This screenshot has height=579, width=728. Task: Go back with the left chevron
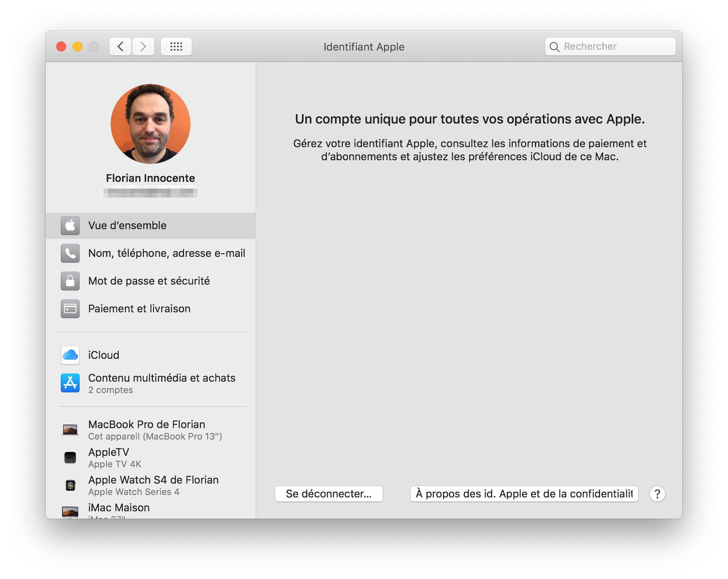[120, 46]
